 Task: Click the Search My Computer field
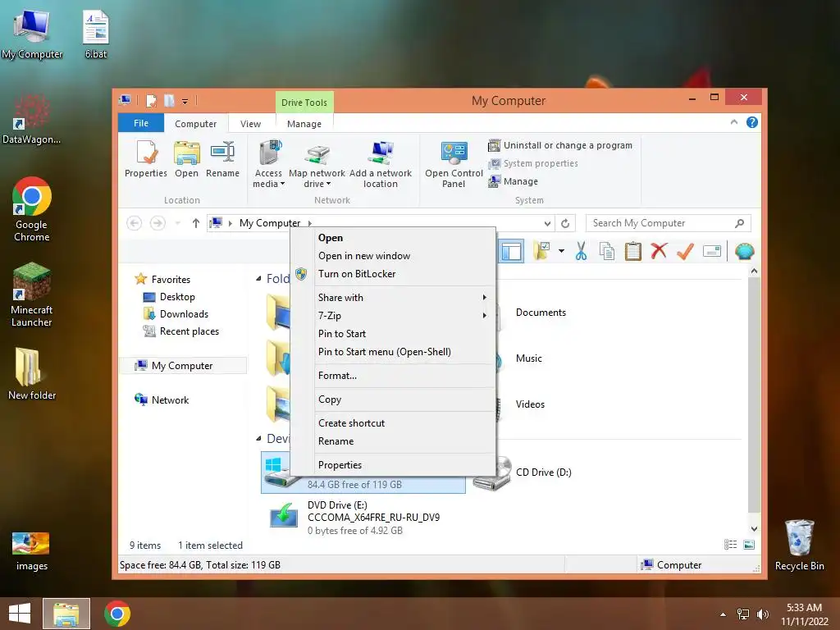[x=660, y=223]
